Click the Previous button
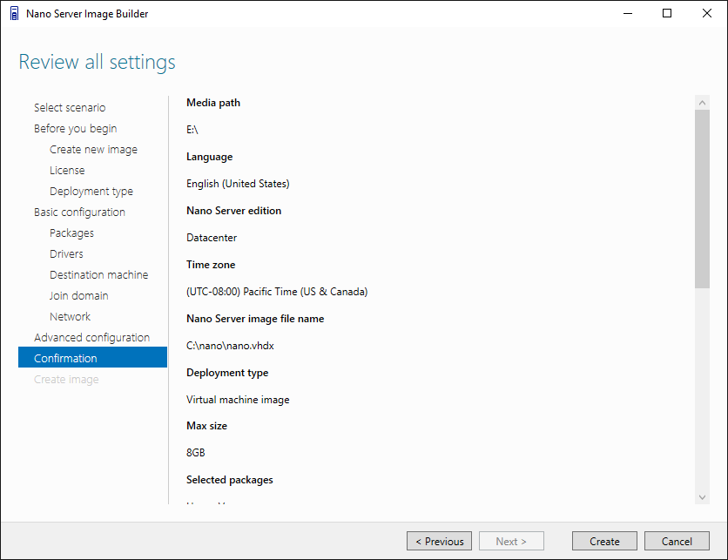 (x=439, y=541)
